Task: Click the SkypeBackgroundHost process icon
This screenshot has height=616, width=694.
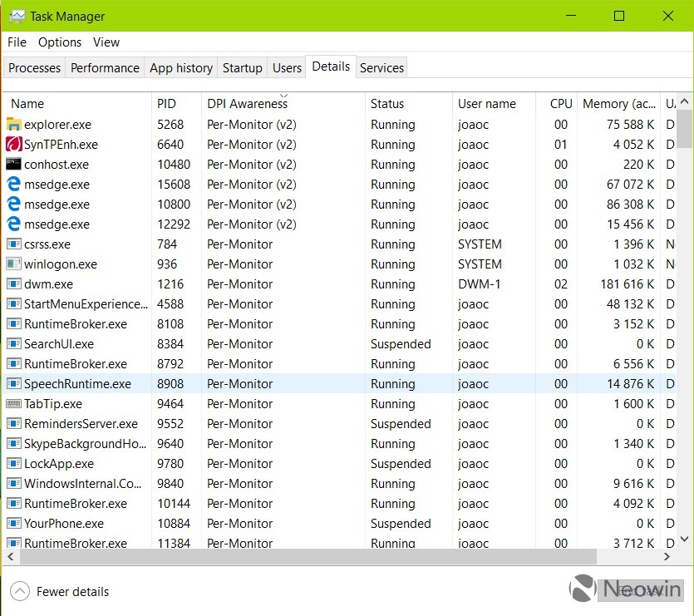Action: 14,443
